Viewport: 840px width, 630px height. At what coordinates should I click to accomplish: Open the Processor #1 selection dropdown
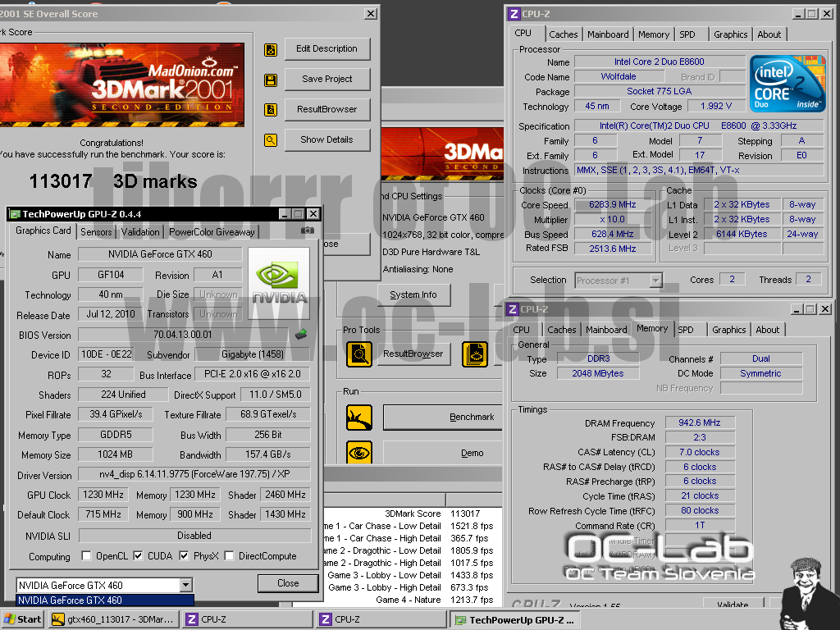tap(655, 281)
